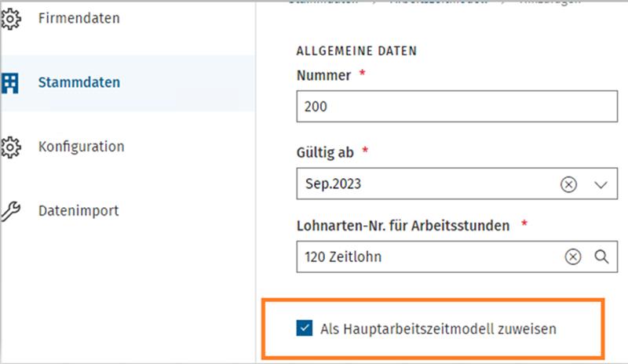628x364 pixels.
Task: Click the Stammdaten building icon
Action: [x=9, y=83]
